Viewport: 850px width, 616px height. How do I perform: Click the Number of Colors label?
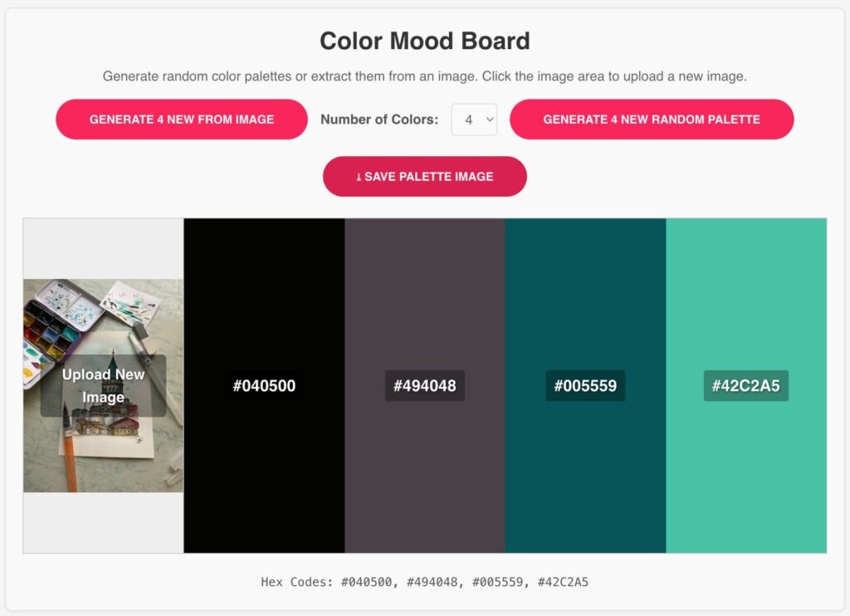tap(379, 120)
